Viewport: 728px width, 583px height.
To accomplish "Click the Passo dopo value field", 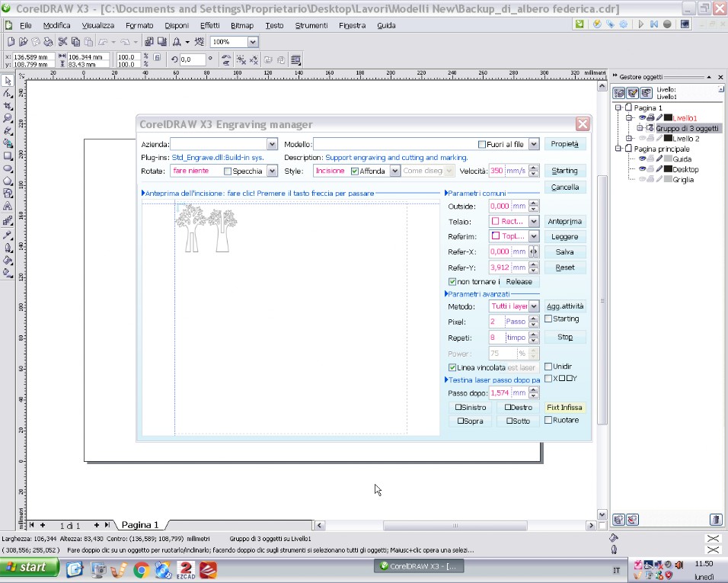I will 509,393.
